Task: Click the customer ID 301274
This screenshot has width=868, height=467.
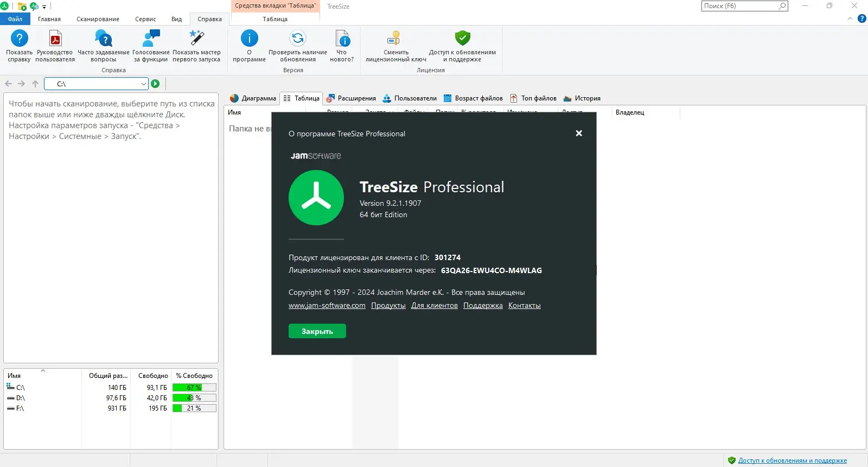Action: pyautogui.click(x=448, y=257)
